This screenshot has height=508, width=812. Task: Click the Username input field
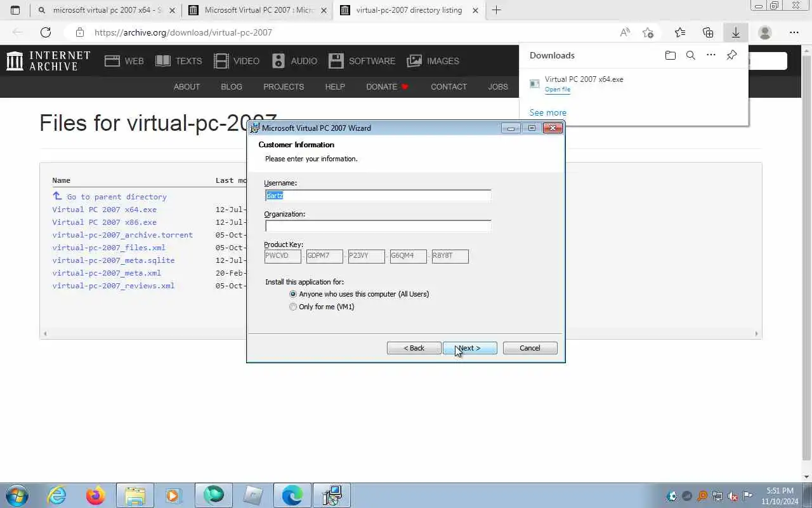[378, 196]
